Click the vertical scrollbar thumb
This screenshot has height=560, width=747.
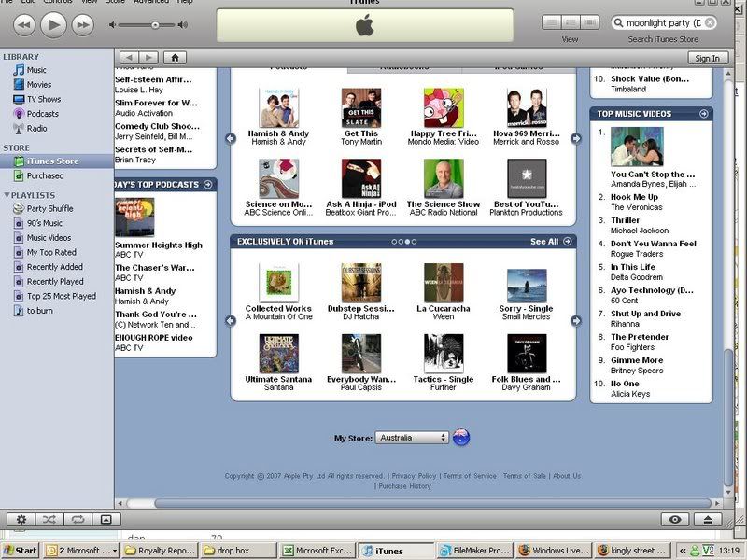[727, 418]
